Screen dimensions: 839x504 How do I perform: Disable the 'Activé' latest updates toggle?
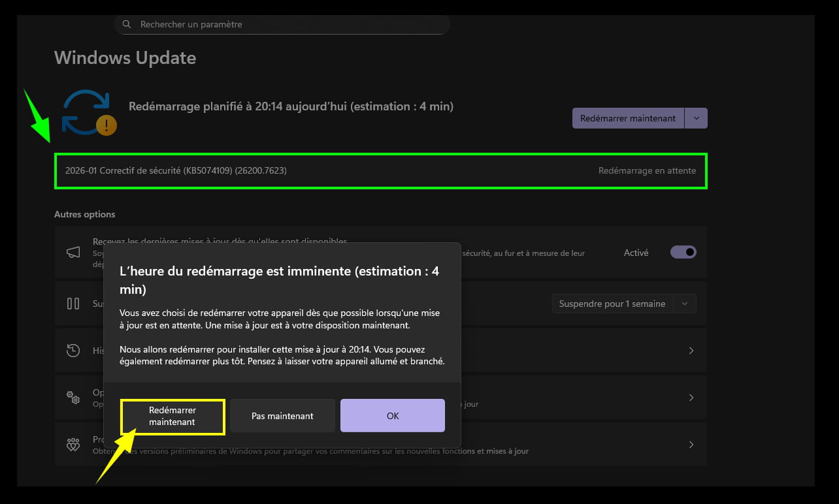pos(683,252)
